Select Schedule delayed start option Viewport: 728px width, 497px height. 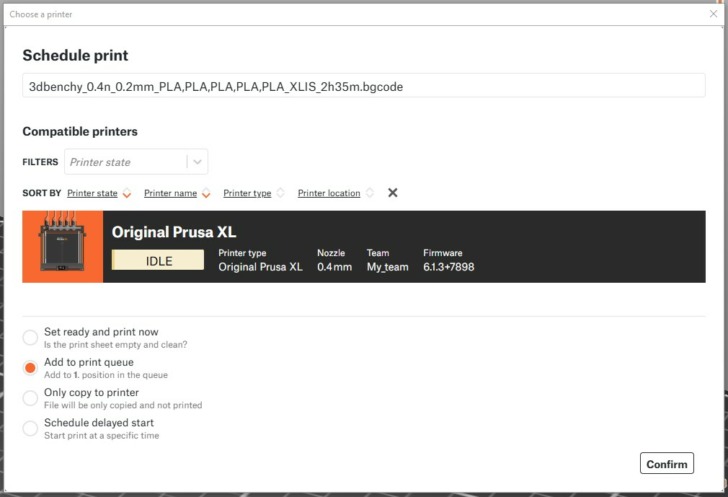tap(31, 428)
